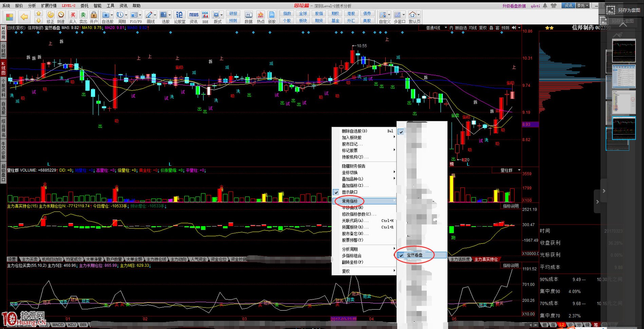Open the 分析 menu in menu bar
The height and width of the screenshot is (329, 644).
(x=32, y=6)
